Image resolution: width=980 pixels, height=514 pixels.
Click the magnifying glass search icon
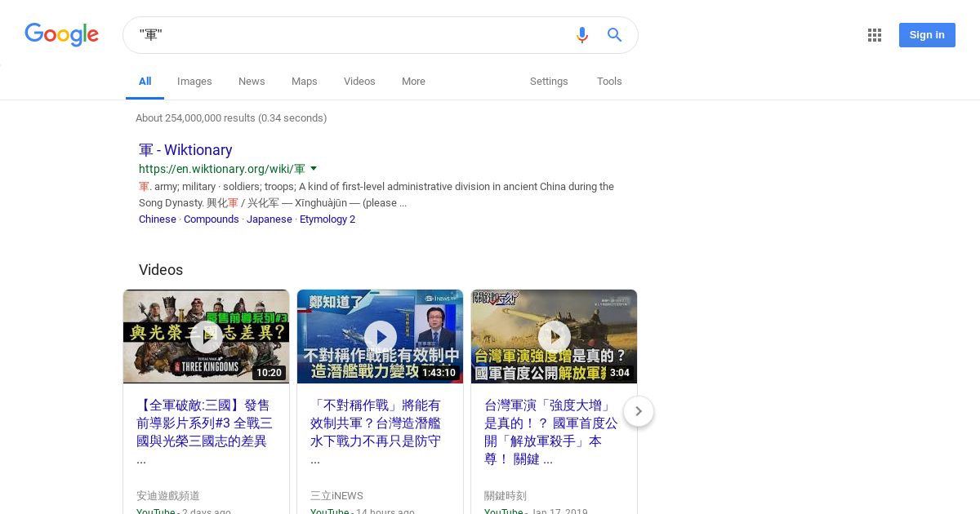pyautogui.click(x=614, y=35)
